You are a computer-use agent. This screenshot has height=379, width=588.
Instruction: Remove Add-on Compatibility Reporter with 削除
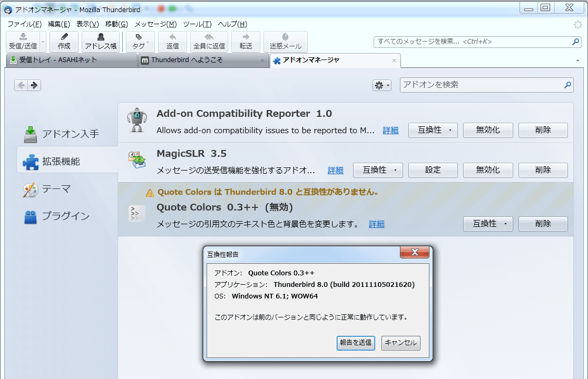pos(543,130)
